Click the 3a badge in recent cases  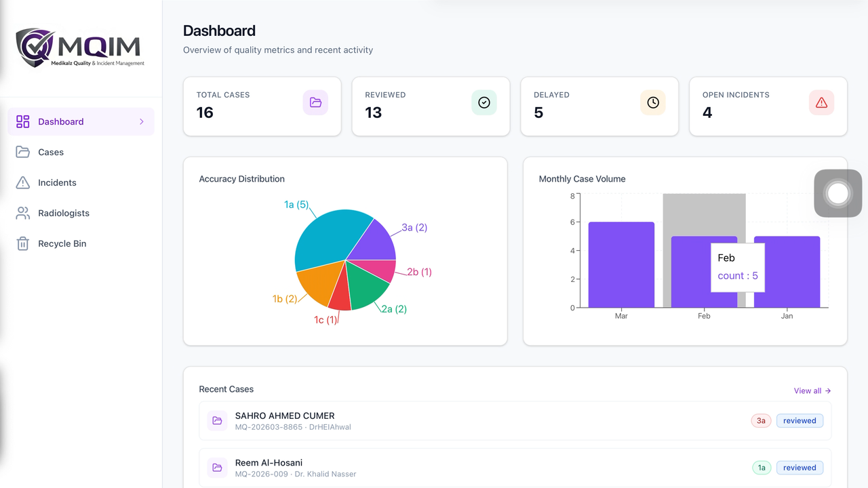[761, 421]
